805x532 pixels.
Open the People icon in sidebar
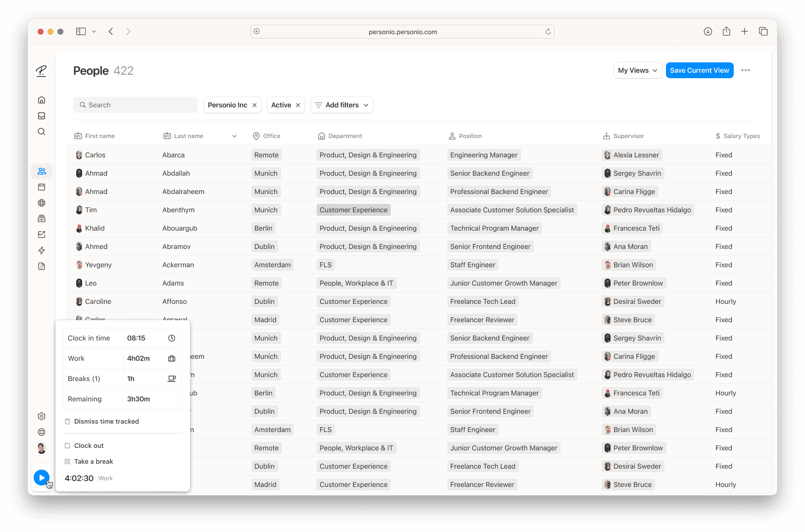tap(42, 171)
